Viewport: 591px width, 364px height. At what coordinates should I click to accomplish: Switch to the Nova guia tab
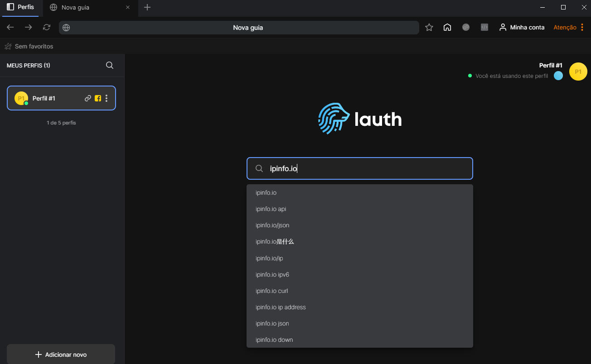click(x=75, y=7)
